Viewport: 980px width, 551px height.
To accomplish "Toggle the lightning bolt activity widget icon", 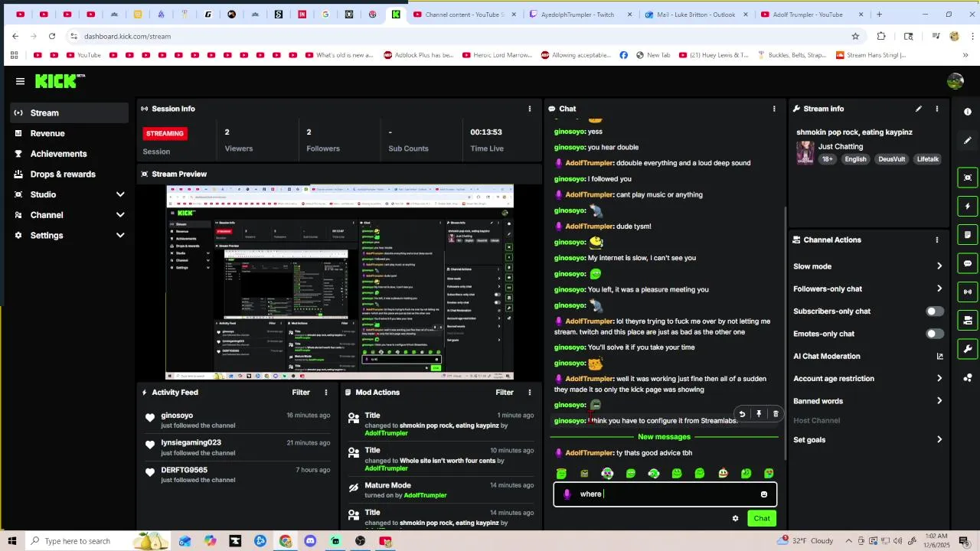I will coord(968,206).
